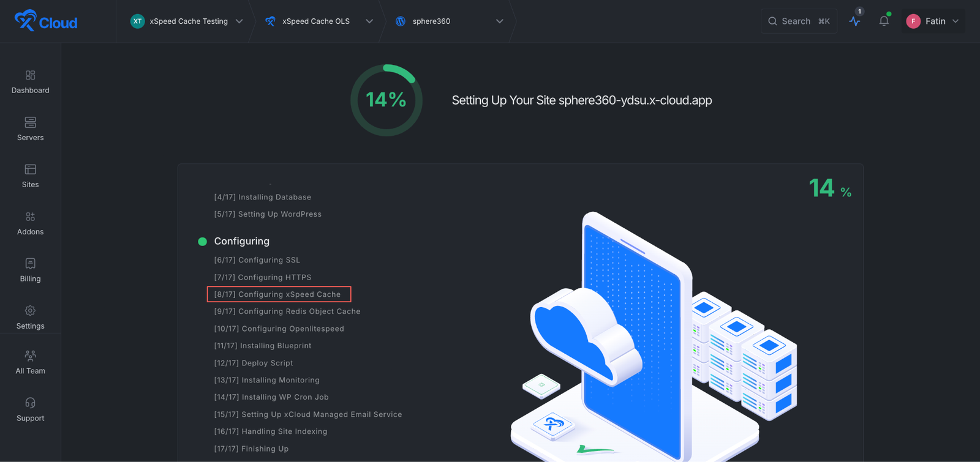Click the Support label
Image resolution: width=980 pixels, height=462 pixels.
pos(31,419)
